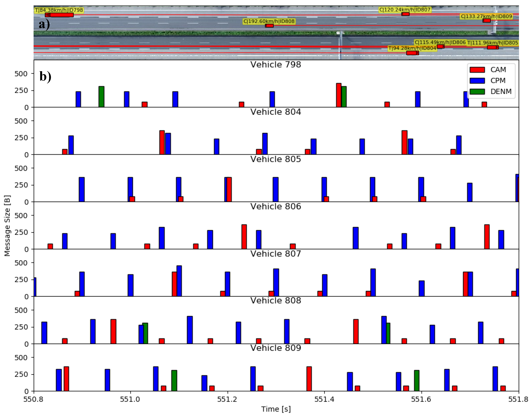Select vehicle label C|192.60km/h|ID808
Image resolution: width=532 pixels, height=416 pixels.
pos(269,21)
